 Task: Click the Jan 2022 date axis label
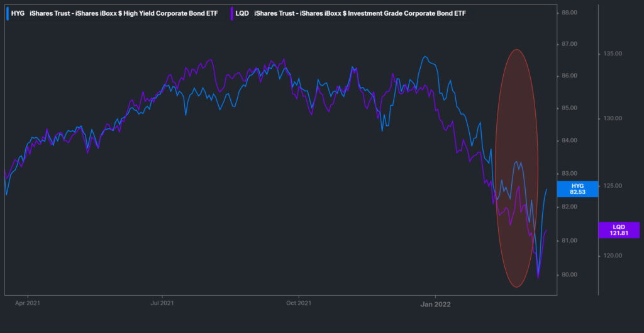(x=435, y=304)
